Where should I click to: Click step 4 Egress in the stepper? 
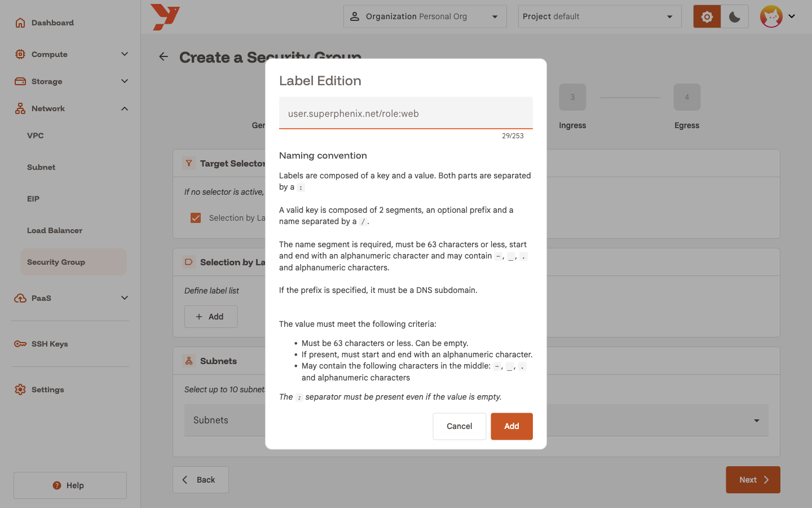point(687,107)
